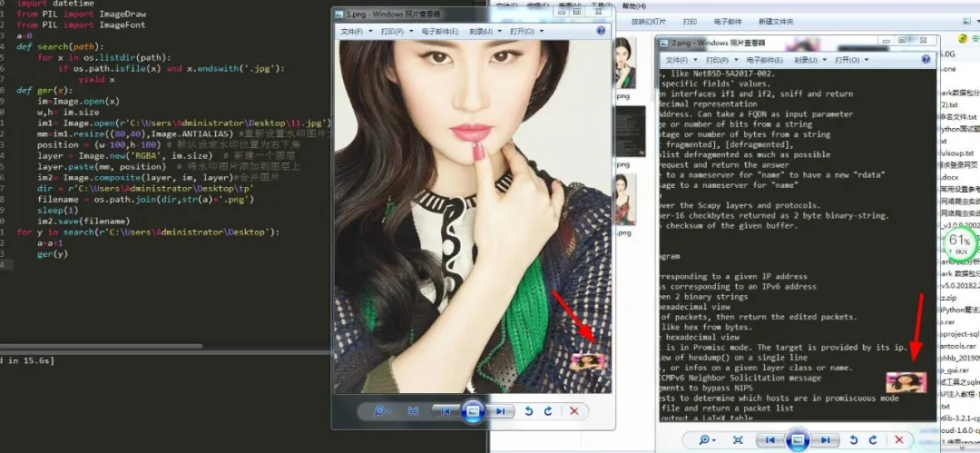Image resolution: width=980 pixels, height=453 pixels.
Task: Click 2.png viewer title bar icon
Action: click(x=663, y=44)
